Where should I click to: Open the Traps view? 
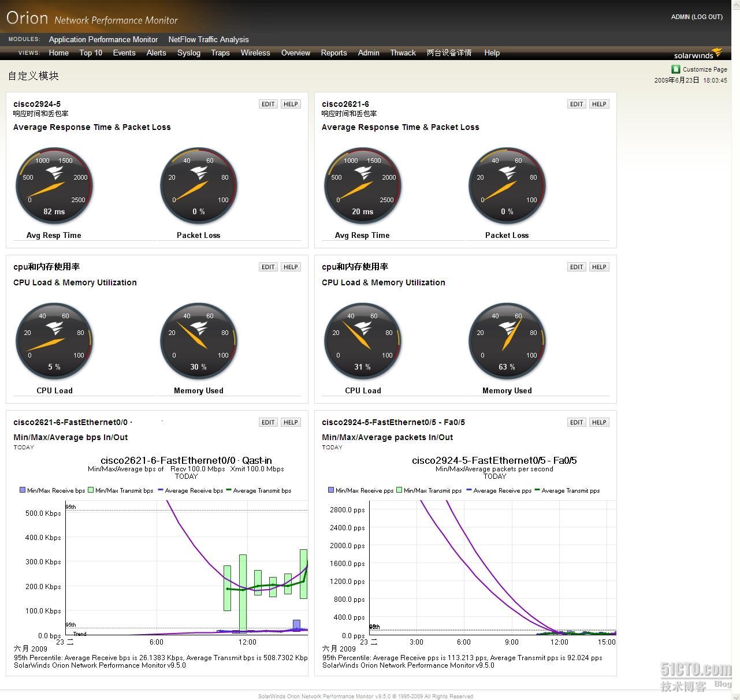tap(221, 53)
